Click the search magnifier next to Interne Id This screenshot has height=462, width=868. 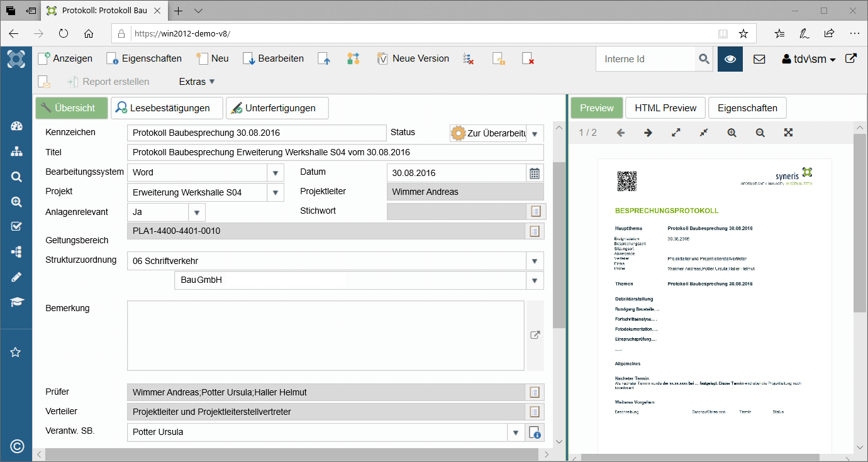click(704, 59)
